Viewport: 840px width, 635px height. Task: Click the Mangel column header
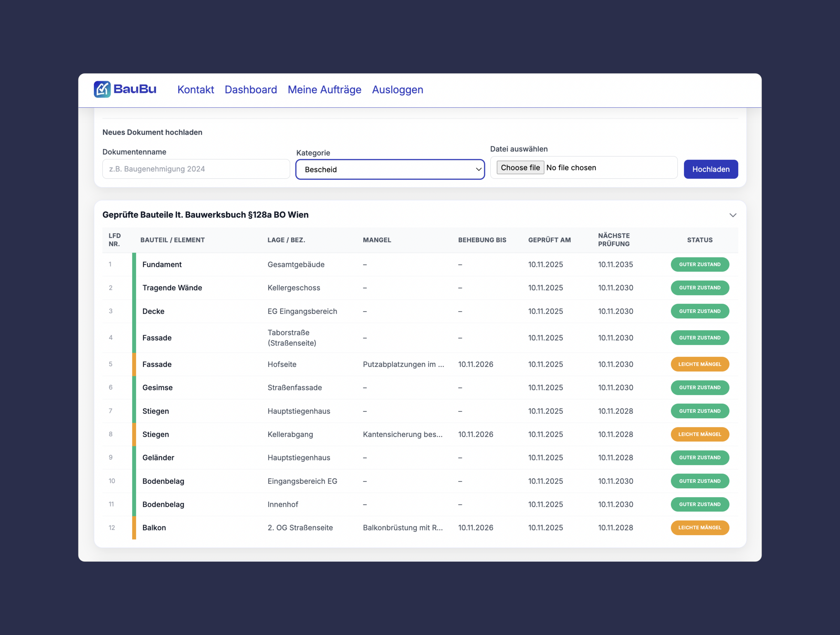(x=377, y=240)
